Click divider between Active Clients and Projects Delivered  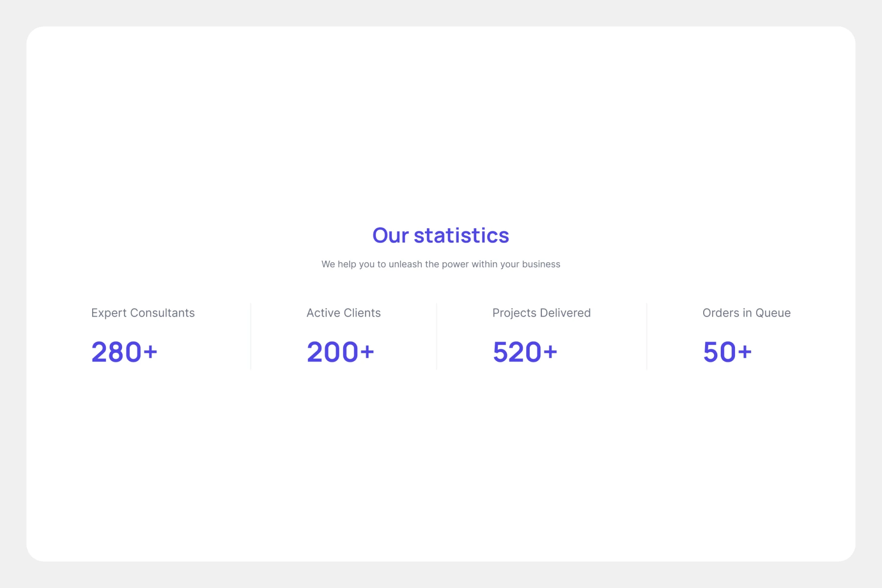pyautogui.click(x=437, y=337)
